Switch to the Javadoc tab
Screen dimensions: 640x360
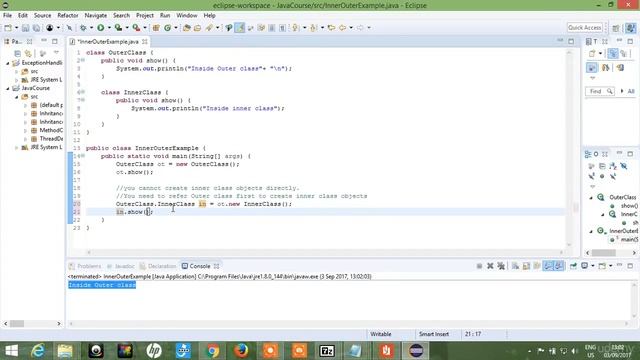click(121, 266)
